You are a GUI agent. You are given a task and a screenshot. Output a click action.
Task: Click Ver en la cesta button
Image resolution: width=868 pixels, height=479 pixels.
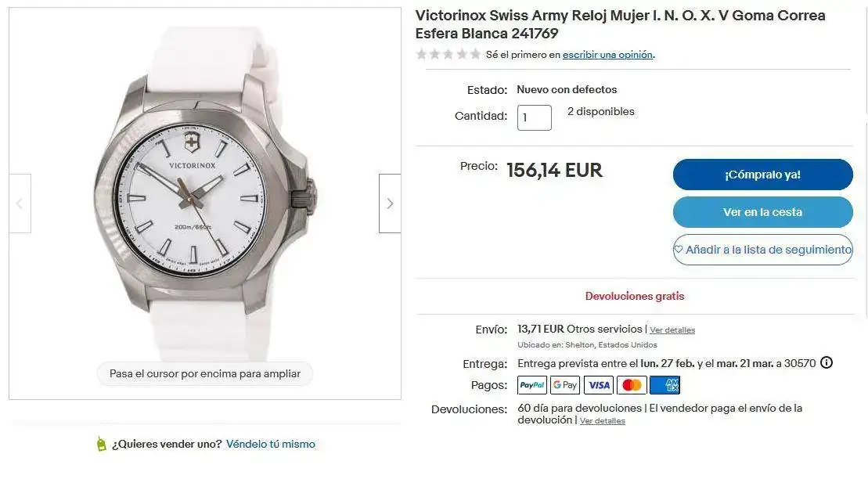point(763,212)
